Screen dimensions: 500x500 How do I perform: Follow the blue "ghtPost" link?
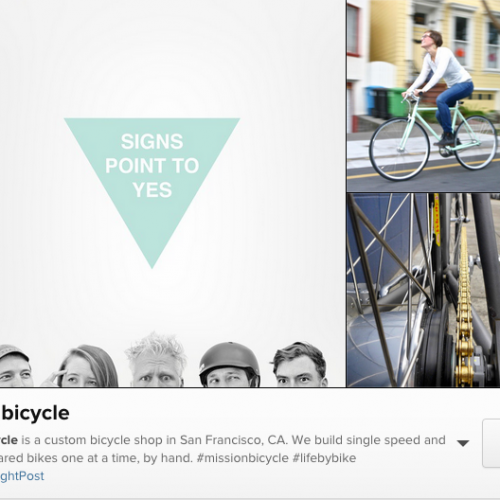[x=22, y=476]
